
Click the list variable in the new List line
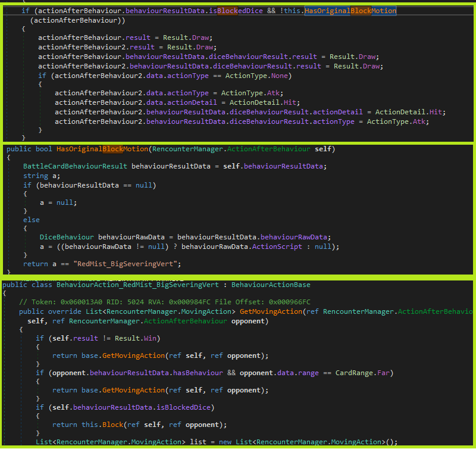coord(198,442)
